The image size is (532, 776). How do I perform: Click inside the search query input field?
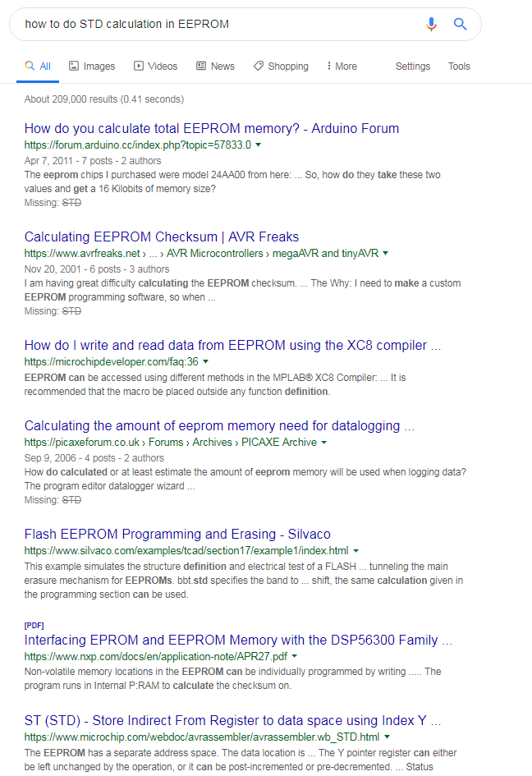click(205, 24)
